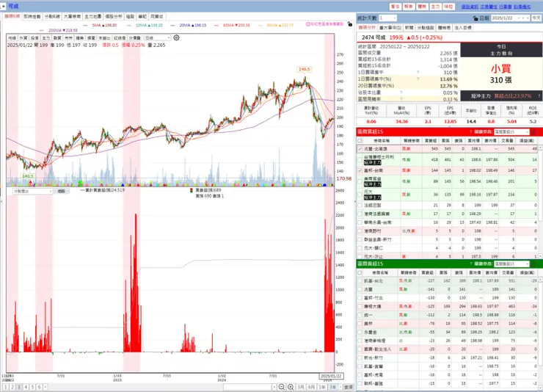
Task: Click help icon next to 1日籌碼集中(%)
Action: pyautogui.click(x=418, y=79)
